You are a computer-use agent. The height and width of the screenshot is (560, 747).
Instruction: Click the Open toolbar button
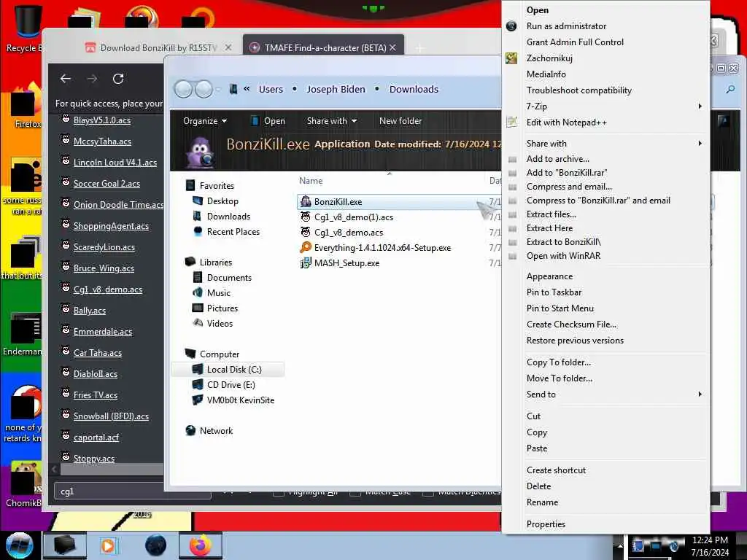point(268,121)
